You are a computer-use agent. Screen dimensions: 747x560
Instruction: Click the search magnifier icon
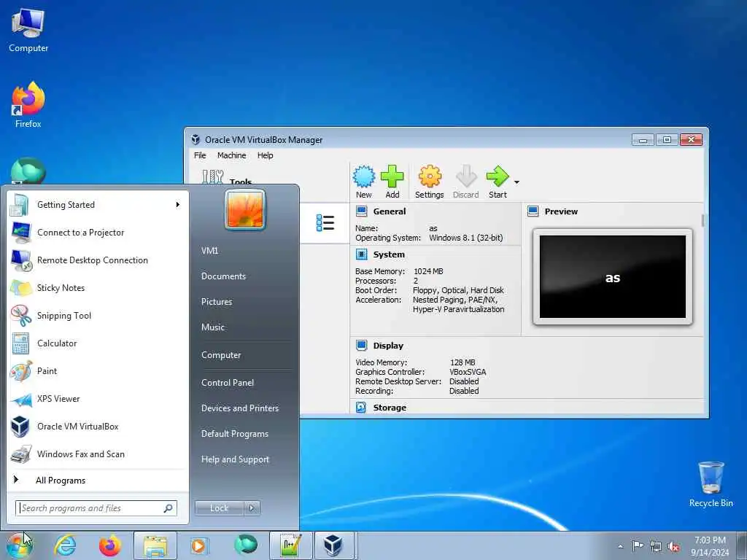[x=169, y=508]
